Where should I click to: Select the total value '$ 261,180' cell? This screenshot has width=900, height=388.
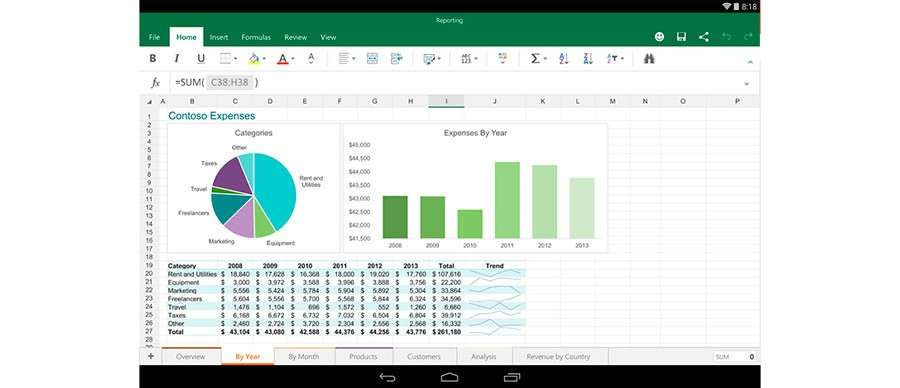point(447,332)
